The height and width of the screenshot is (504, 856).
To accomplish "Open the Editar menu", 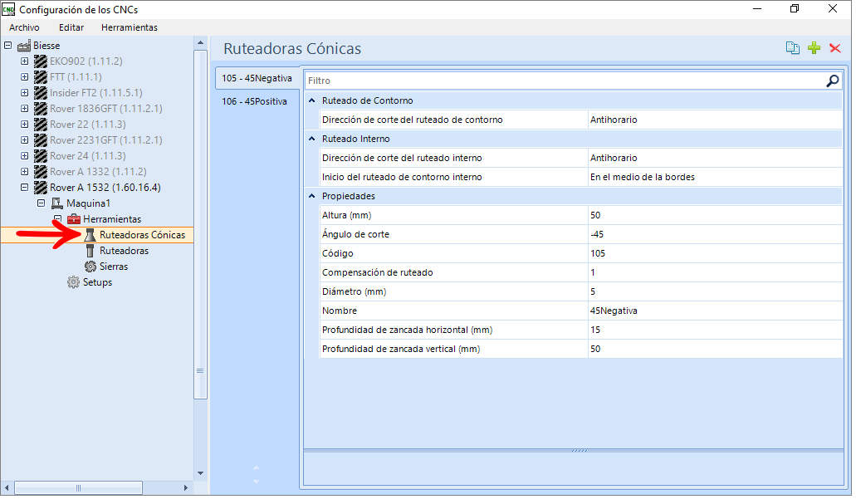I will pyautogui.click(x=71, y=28).
